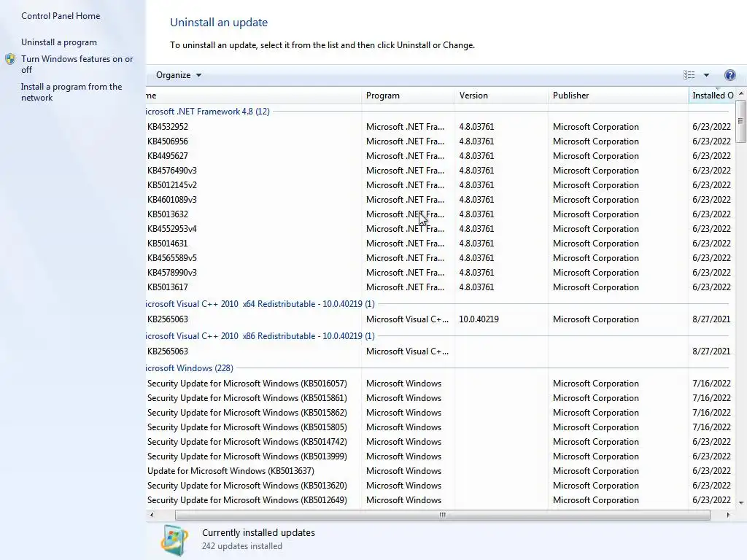Screen dimensions: 747x560
Task: Select update KB4576490v3
Action: (441, 171)
